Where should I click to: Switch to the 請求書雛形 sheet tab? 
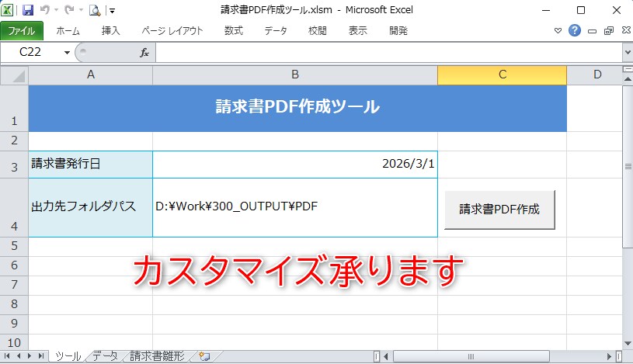click(x=158, y=356)
